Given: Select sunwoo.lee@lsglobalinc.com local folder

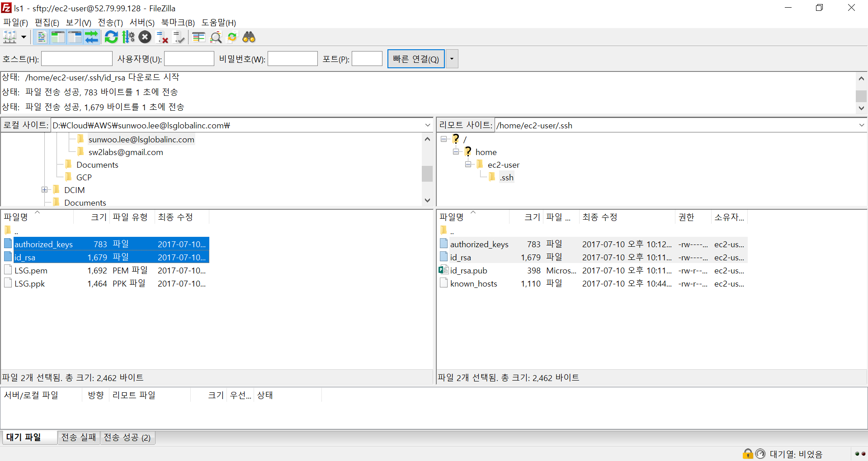Looking at the screenshot, I should tap(141, 139).
